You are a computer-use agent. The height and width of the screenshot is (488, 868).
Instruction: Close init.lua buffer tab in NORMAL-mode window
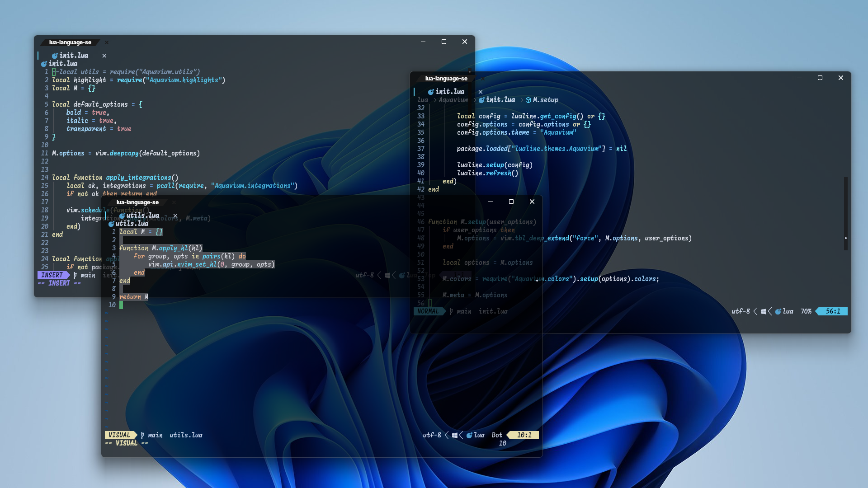(x=481, y=92)
